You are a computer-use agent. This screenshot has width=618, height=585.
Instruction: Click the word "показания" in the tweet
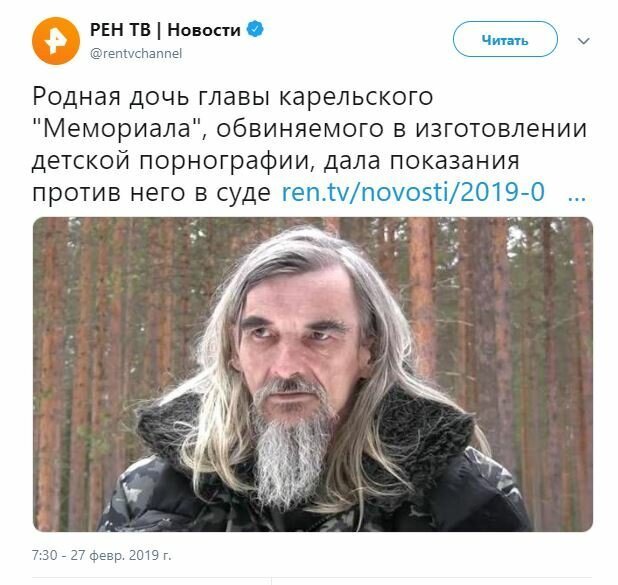pos(454,160)
